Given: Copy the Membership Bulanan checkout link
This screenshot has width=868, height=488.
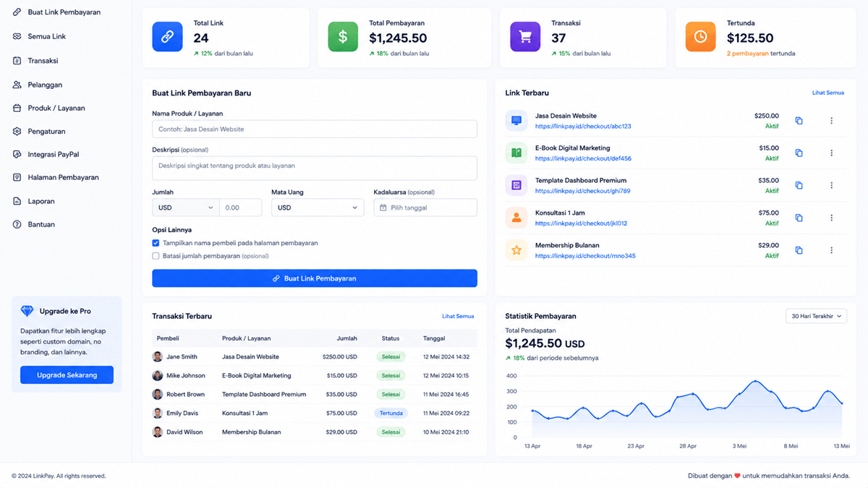Looking at the screenshot, I should point(799,250).
